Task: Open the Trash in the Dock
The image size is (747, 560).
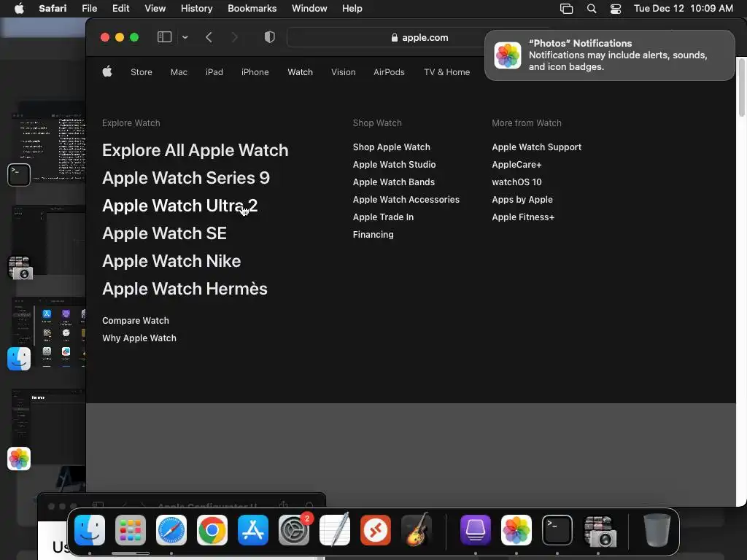Action: (657, 530)
